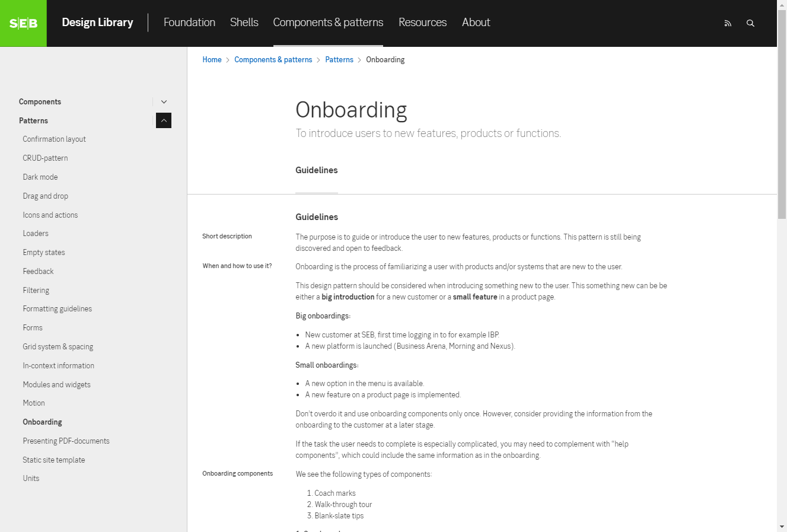Screen dimensions: 787x532
Task: Open the Units pattern page
Action: pyautogui.click(x=31, y=478)
